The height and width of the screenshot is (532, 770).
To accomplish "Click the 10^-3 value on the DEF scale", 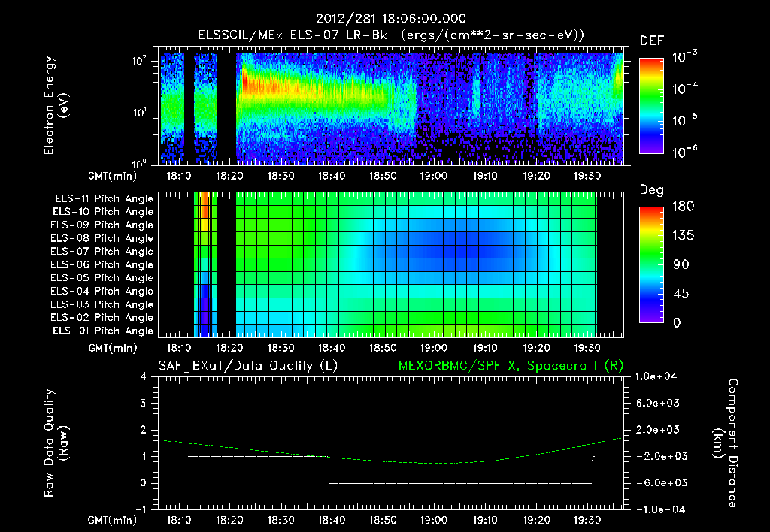I will 684,57.
